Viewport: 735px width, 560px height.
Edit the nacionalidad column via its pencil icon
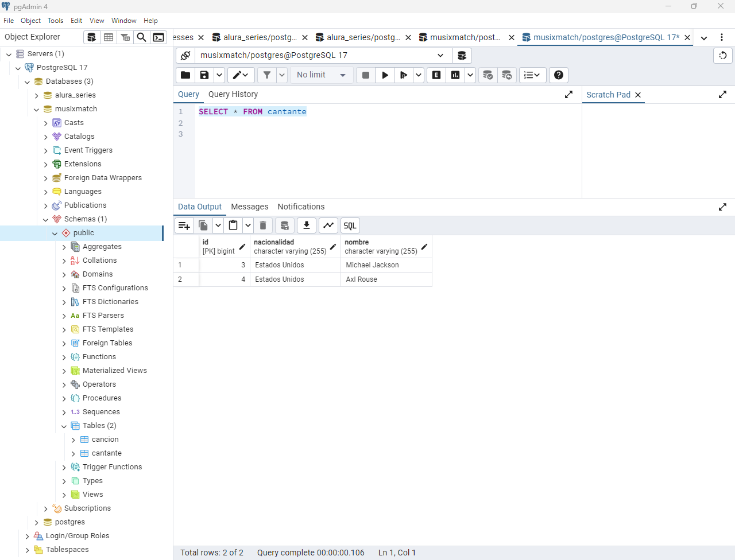click(x=333, y=247)
